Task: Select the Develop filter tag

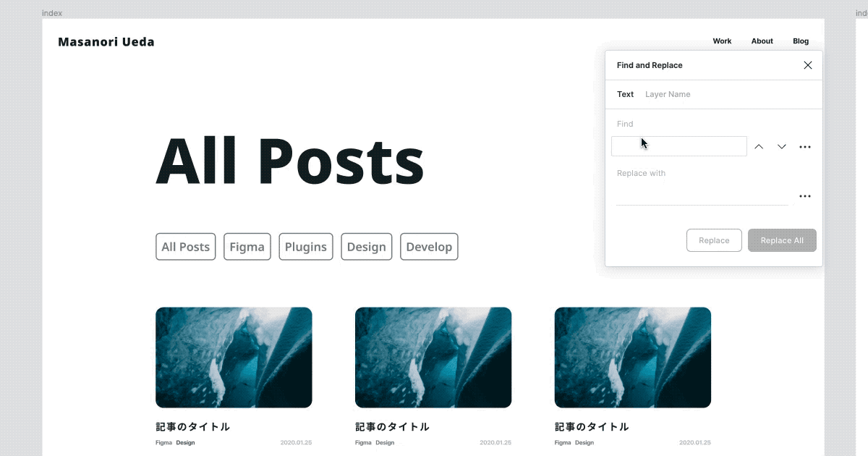Action: pos(429,247)
